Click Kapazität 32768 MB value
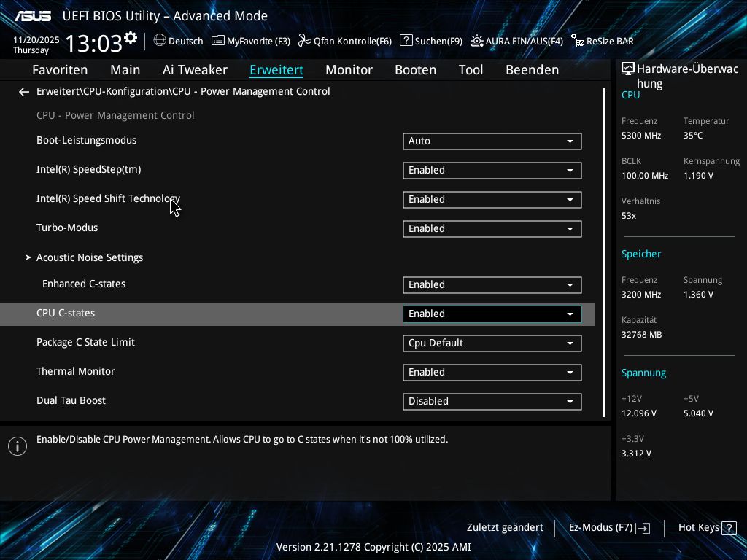The image size is (747, 560). tap(642, 335)
